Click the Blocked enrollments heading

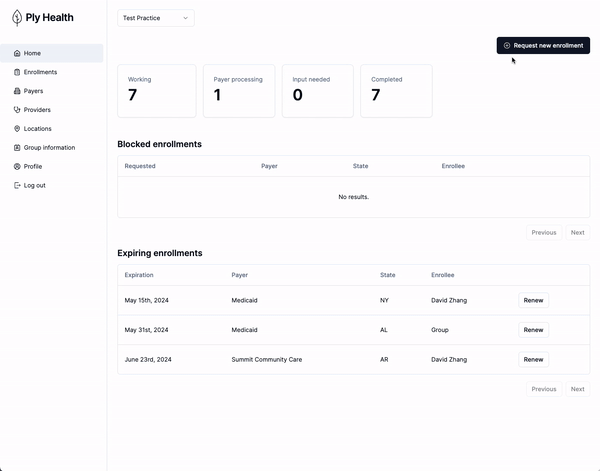click(x=160, y=144)
